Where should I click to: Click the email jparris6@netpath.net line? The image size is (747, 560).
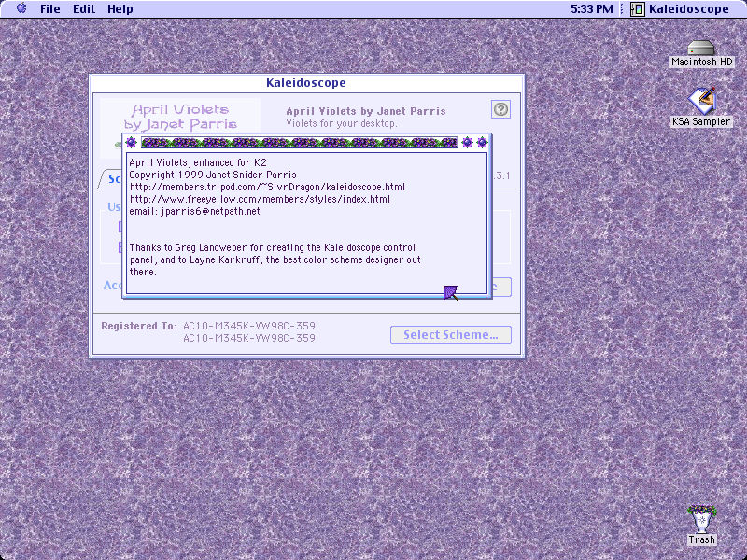point(195,211)
